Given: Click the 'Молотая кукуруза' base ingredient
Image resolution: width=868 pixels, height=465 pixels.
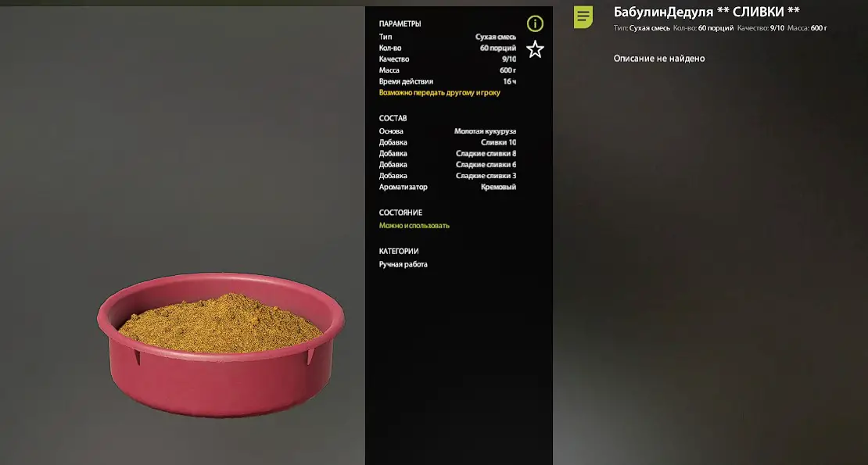Looking at the screenshot, I should 485,131.
